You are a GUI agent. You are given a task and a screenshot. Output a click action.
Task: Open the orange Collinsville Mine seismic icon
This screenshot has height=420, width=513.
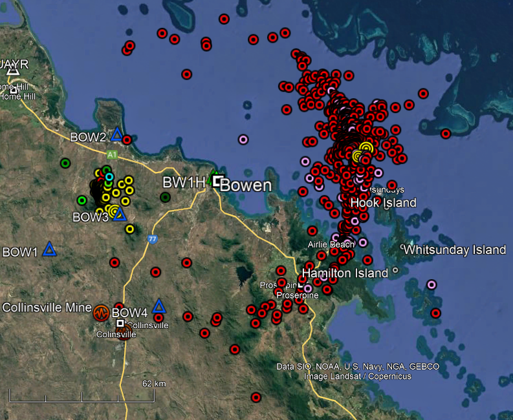[100, 313]
